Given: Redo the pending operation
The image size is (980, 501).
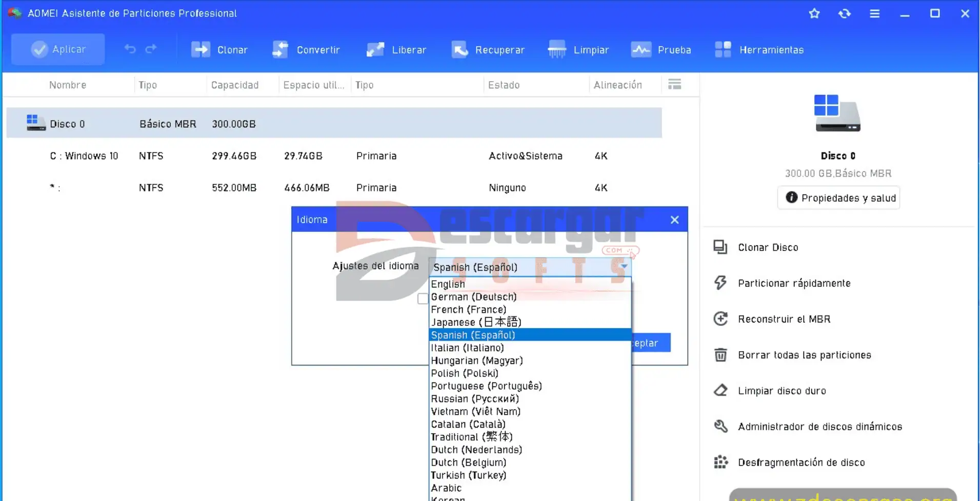Looking at the screenshot, I should point(151,49).
